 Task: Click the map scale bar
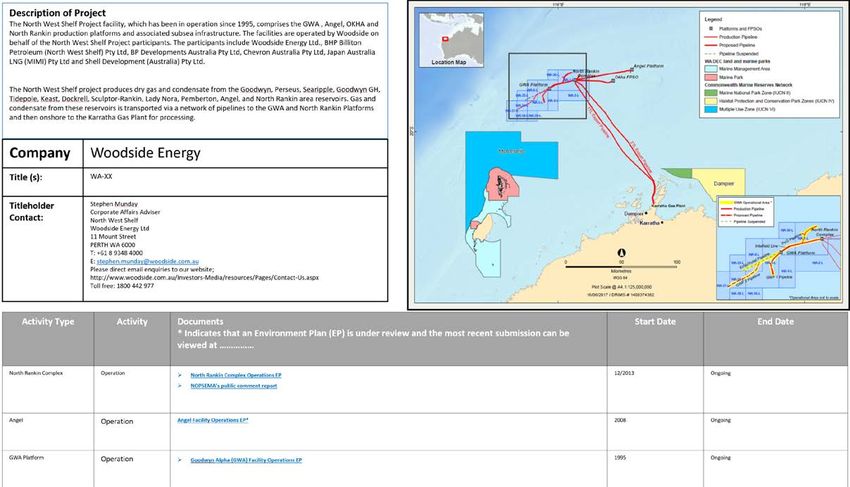621,266
